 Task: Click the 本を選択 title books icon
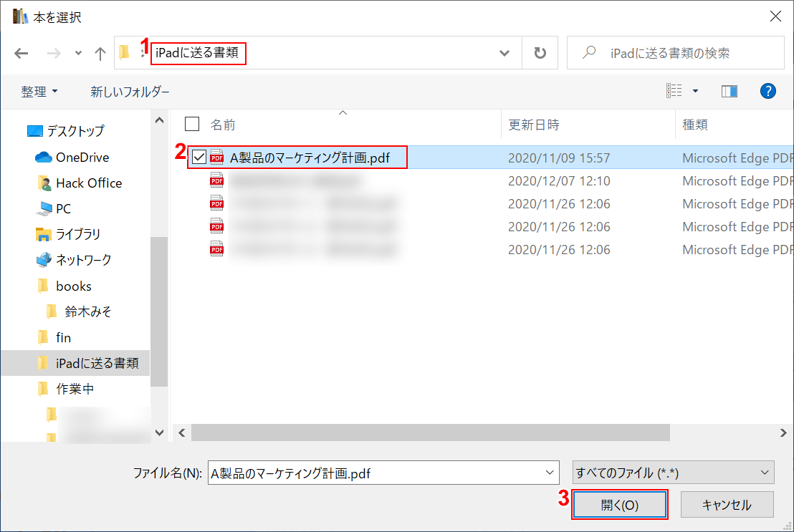[x=20, y=16]
